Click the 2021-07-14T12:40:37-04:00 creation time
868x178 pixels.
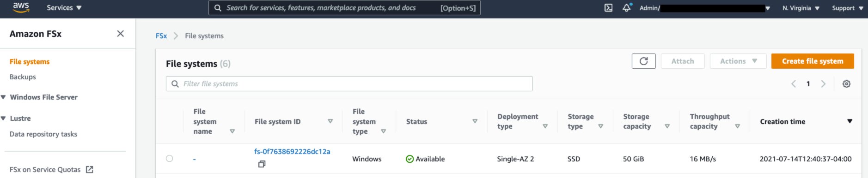point(805,159)
